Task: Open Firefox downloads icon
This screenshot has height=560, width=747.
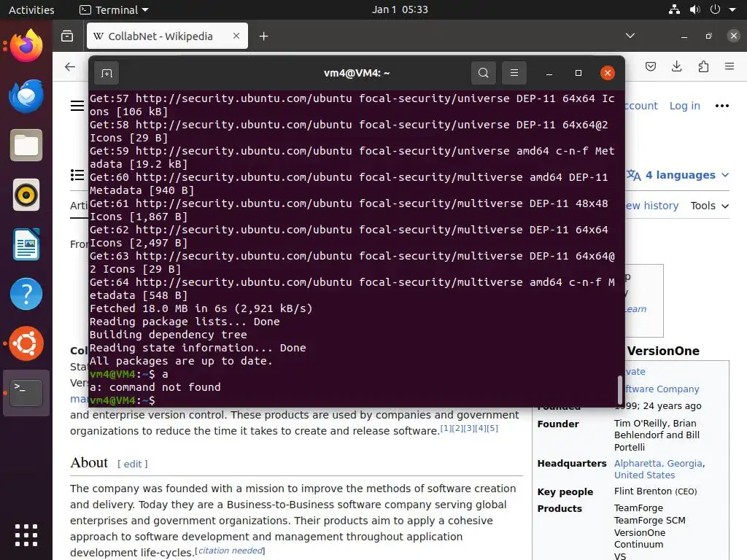Action: [676, 66]
